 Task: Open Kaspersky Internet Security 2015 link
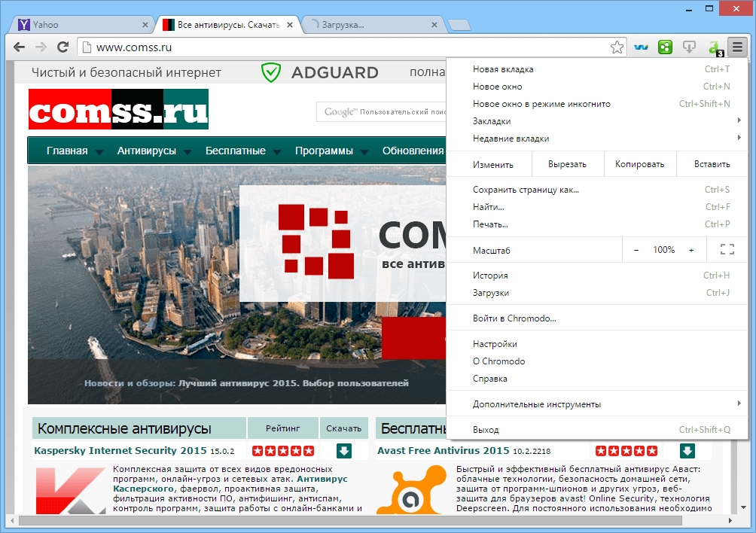tap(120, 451)
